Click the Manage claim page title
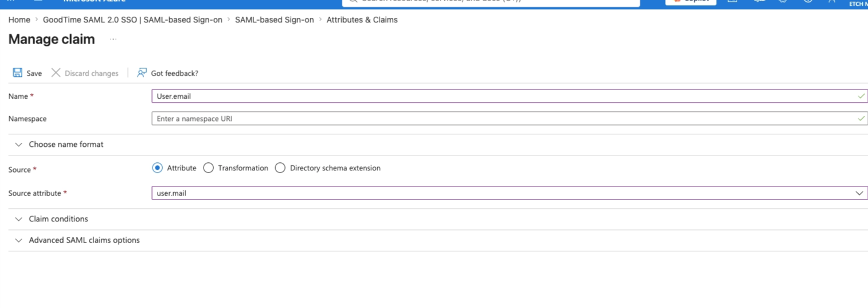The image size is (868, 308). tap(51, 40)
